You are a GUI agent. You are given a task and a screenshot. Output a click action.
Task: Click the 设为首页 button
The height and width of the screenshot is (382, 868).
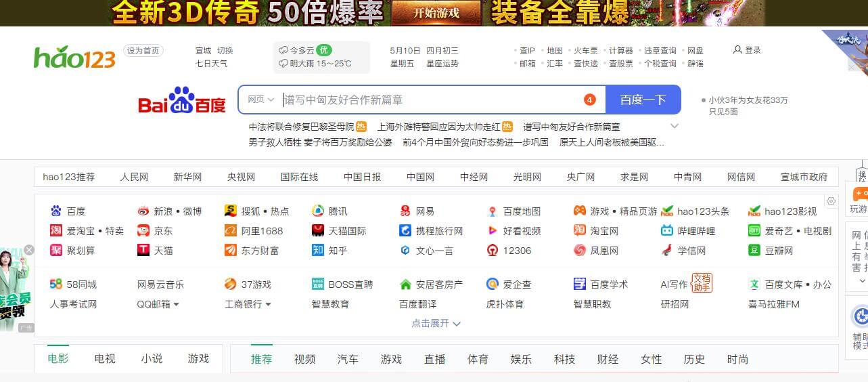click(143, 51)
